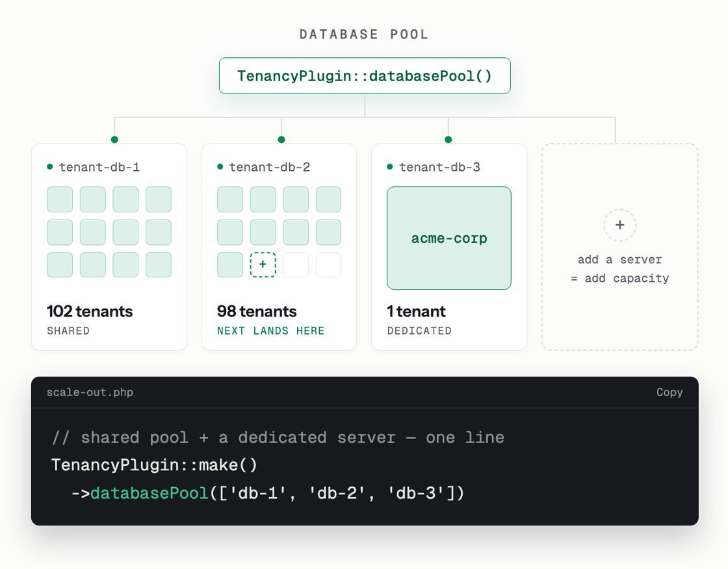Click the connector node above tenant-db-2 card
Viewport: 728px width, 569px height.
click(x=281, y=140)
